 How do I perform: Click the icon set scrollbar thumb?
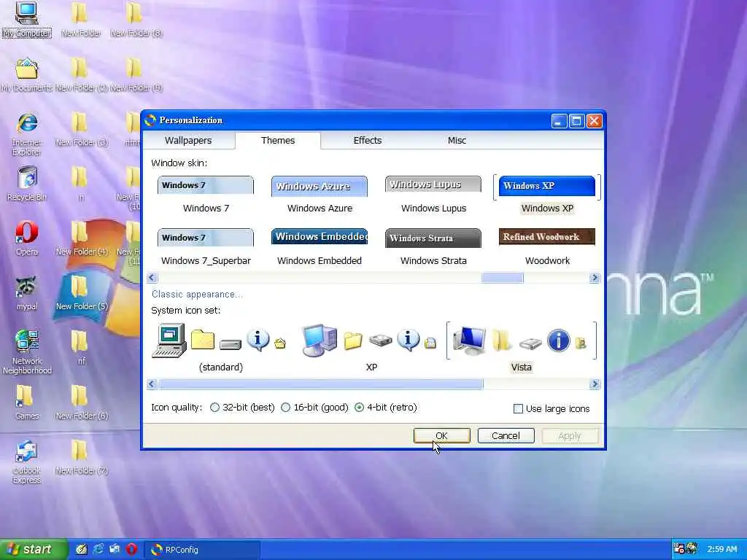coord(321,384)
